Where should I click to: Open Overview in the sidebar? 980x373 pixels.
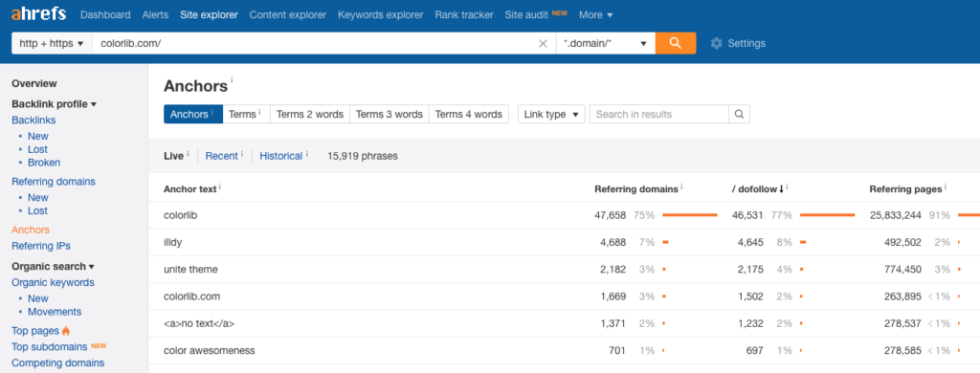(x=34, y=83)
